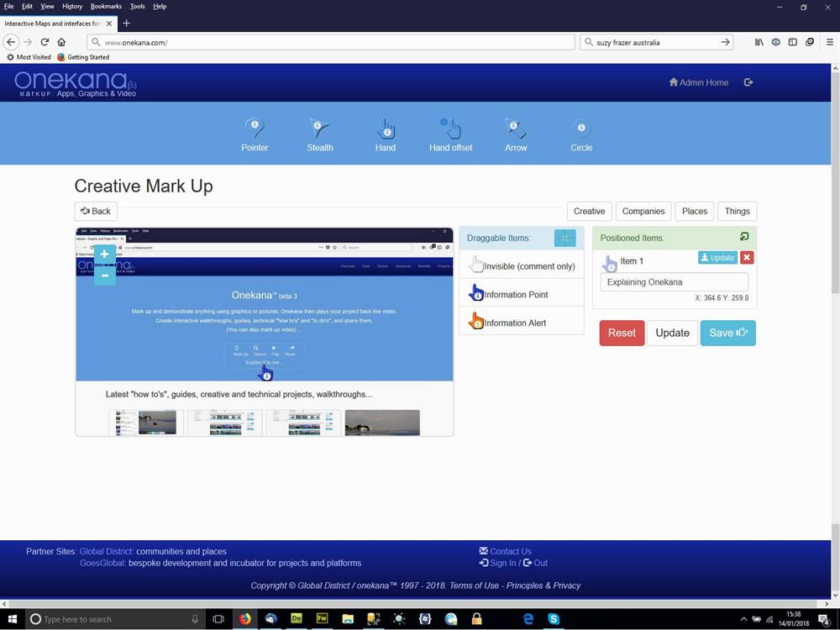
Task: Zoom in on the marked-up image
Action: [x=105, y=255]
